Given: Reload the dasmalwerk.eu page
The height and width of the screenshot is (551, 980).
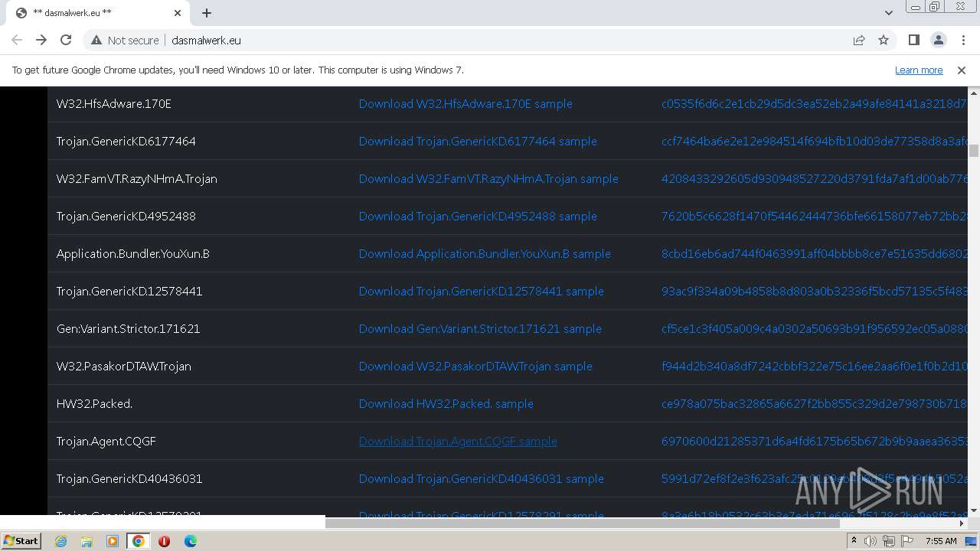Looking at the screenshot, I should [x=66, y=40].
